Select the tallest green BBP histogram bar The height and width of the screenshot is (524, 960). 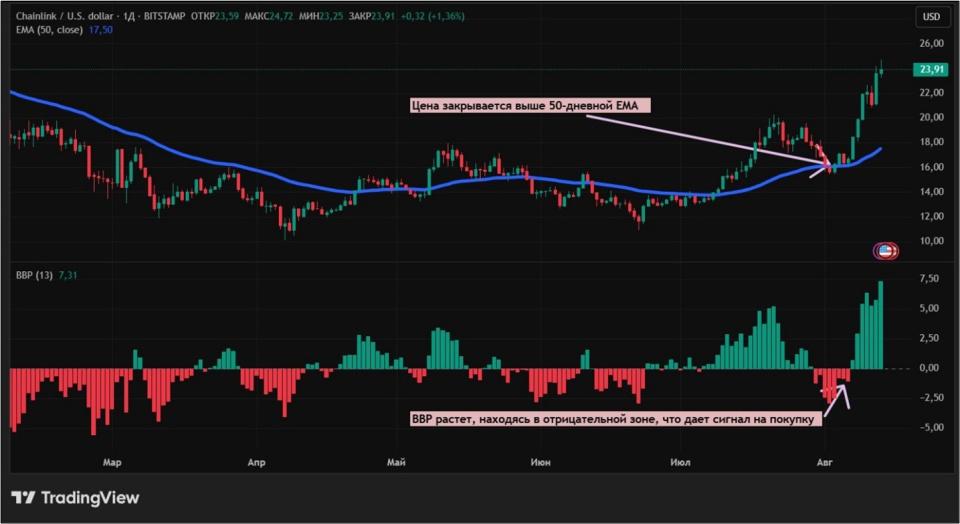click(880, 325)
